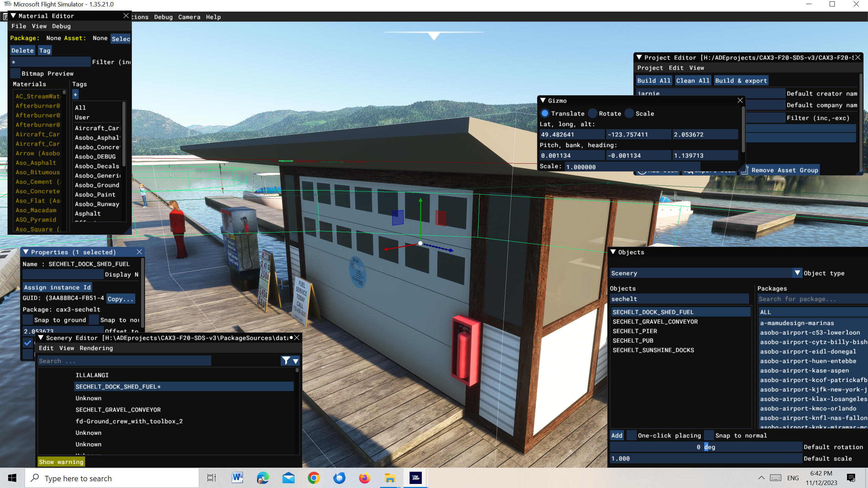Select SECHELT_PUB in the Objects list
The height and width of the screenshot is (488, 868).
[633, 340]
